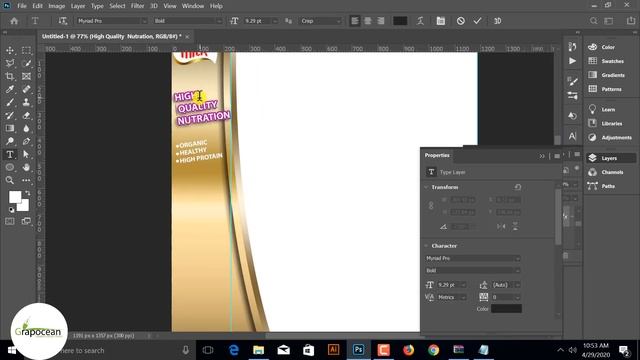Open the Layer menu
This screenshot has height=360, width=640.
coord(78,6)
